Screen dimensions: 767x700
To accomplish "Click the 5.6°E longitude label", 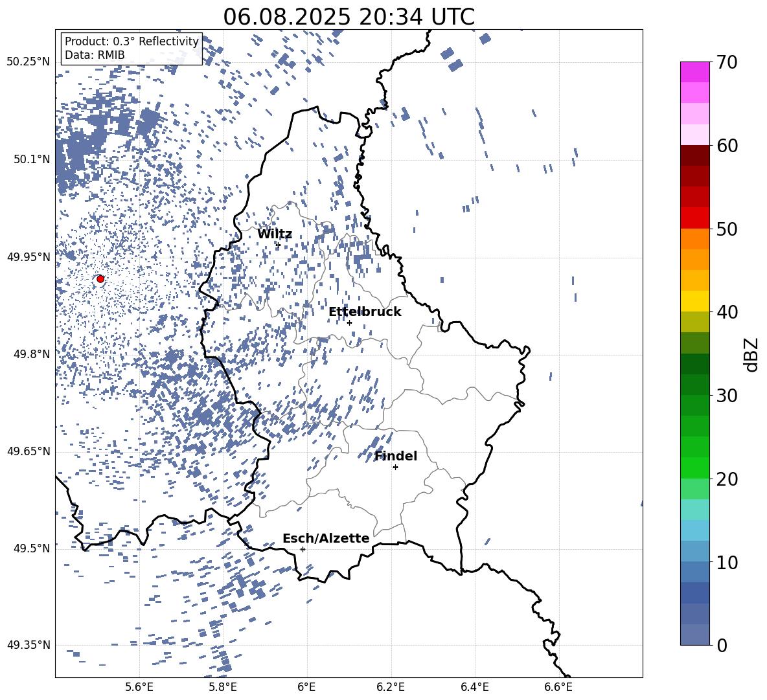I will (139, 687).
